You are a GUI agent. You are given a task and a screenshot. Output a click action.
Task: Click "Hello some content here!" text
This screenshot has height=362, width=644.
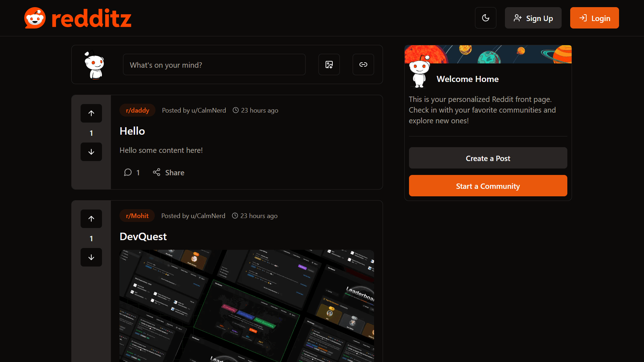[161, 150]
